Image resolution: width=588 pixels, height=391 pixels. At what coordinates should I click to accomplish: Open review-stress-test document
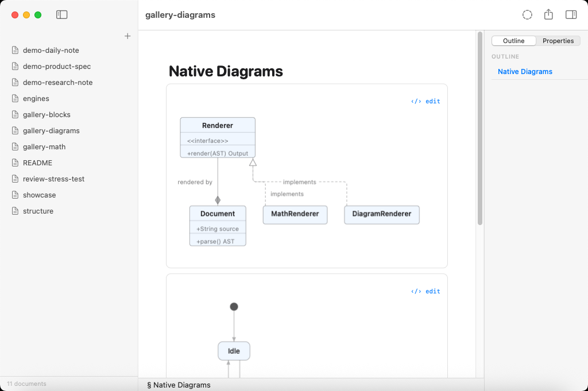coord(53,179)
